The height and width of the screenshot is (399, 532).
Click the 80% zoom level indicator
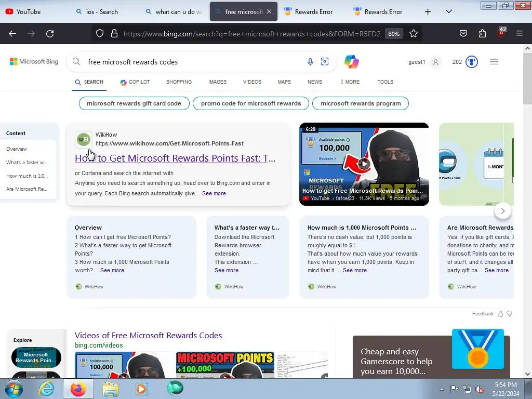[x=394, y=34]
